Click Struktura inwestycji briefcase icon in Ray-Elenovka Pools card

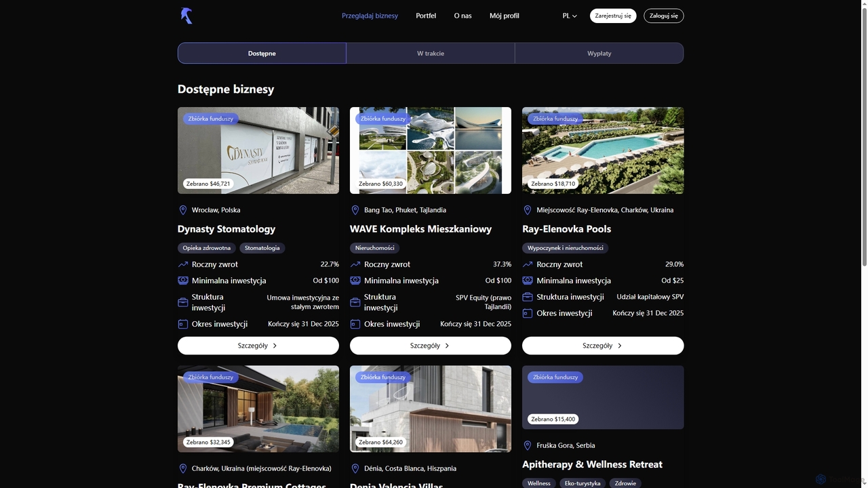point(527,297)
